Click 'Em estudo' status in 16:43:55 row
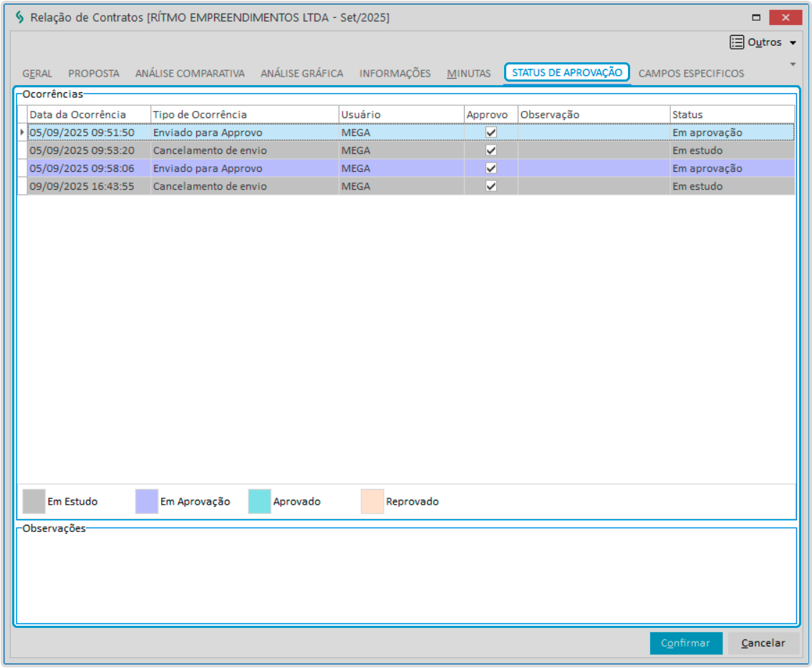The height and width of the screenshot is (668, 812). pos(697,186)
